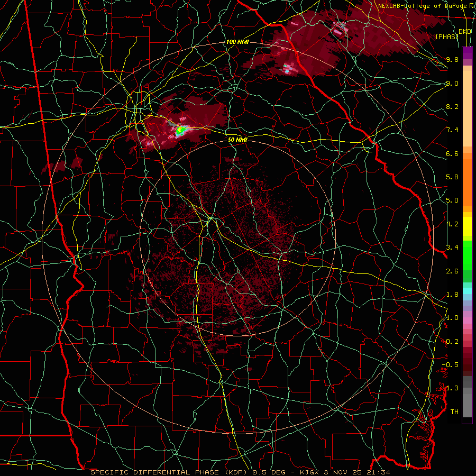Click the 1.0 value on the legend

[x=452, y=318]
